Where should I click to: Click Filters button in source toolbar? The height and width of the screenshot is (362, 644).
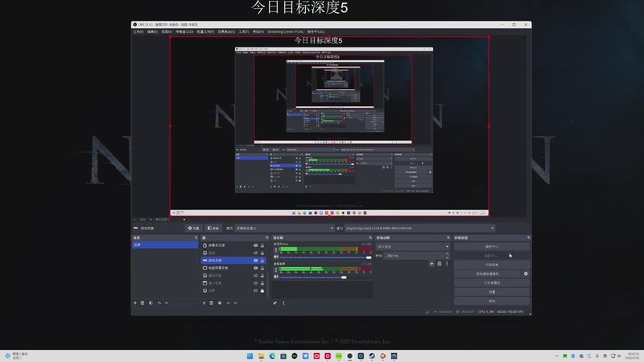[213, 228]
